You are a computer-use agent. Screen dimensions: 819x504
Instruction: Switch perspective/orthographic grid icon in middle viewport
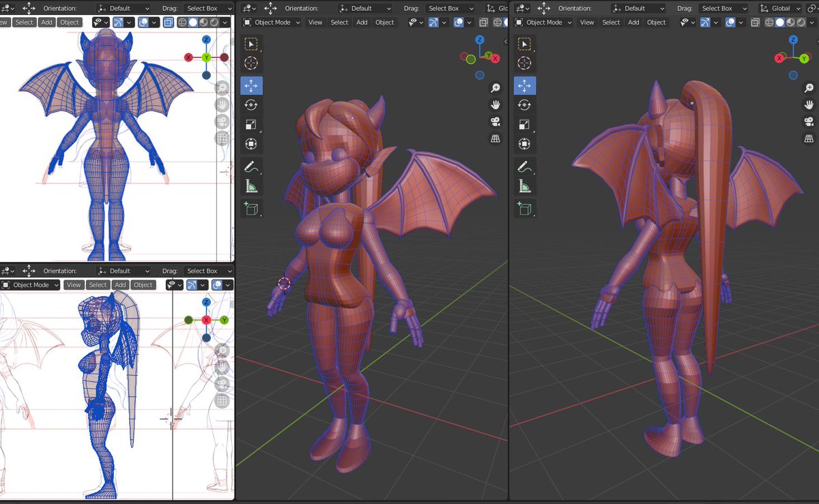(495, 139)
